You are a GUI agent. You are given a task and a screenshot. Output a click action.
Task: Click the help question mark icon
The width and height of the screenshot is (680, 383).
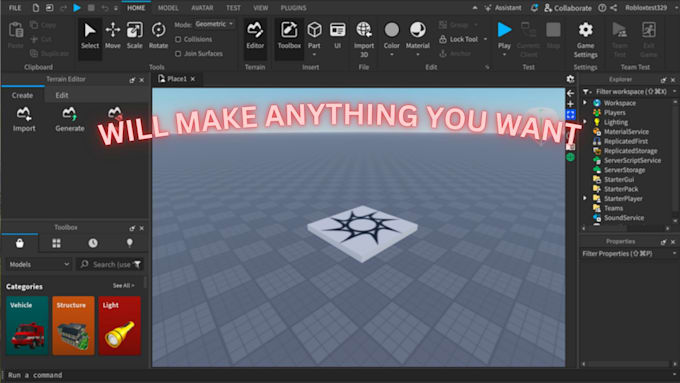[x=602, y=8]
